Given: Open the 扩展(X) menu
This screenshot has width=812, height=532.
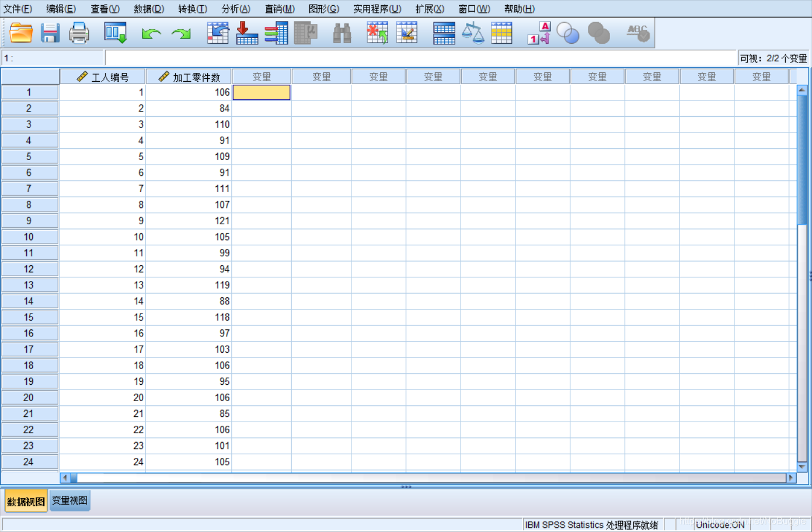Looking at the screenshot, I should (x=430, y=9).
